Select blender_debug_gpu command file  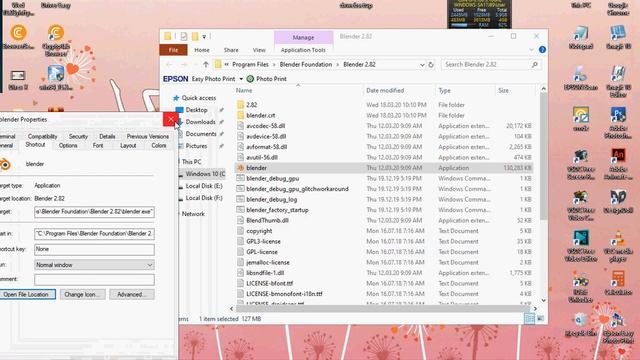[272, 178]
